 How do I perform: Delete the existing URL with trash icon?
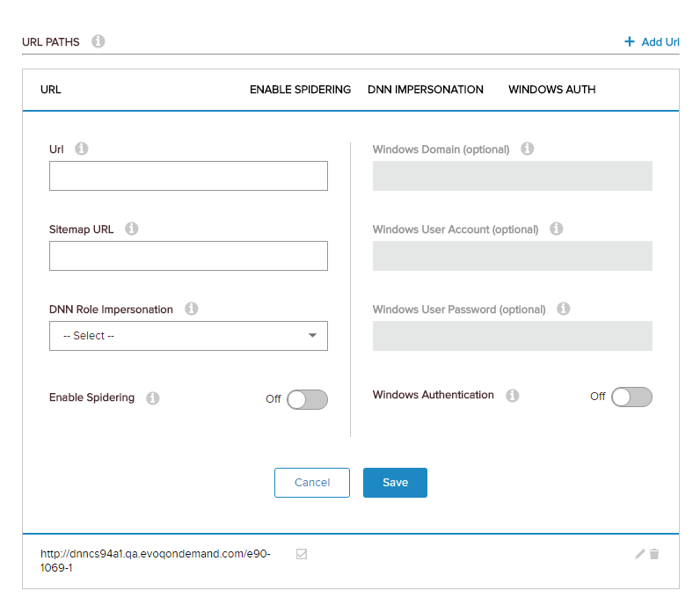pos(654,554)
